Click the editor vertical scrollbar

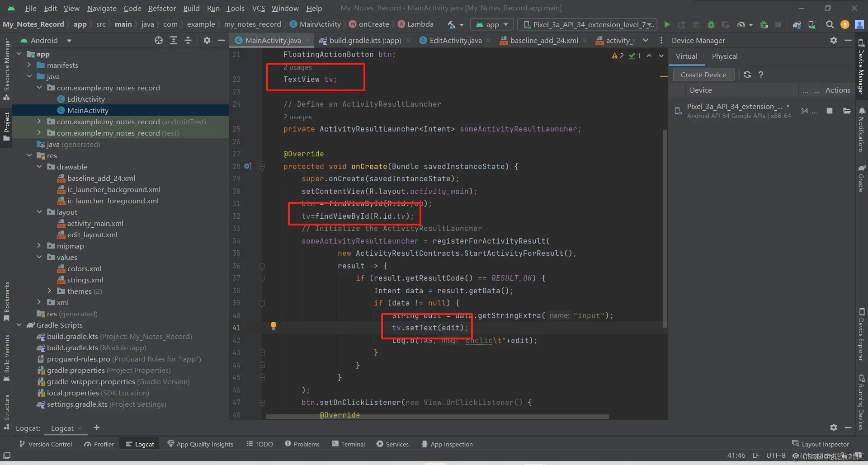665,228
